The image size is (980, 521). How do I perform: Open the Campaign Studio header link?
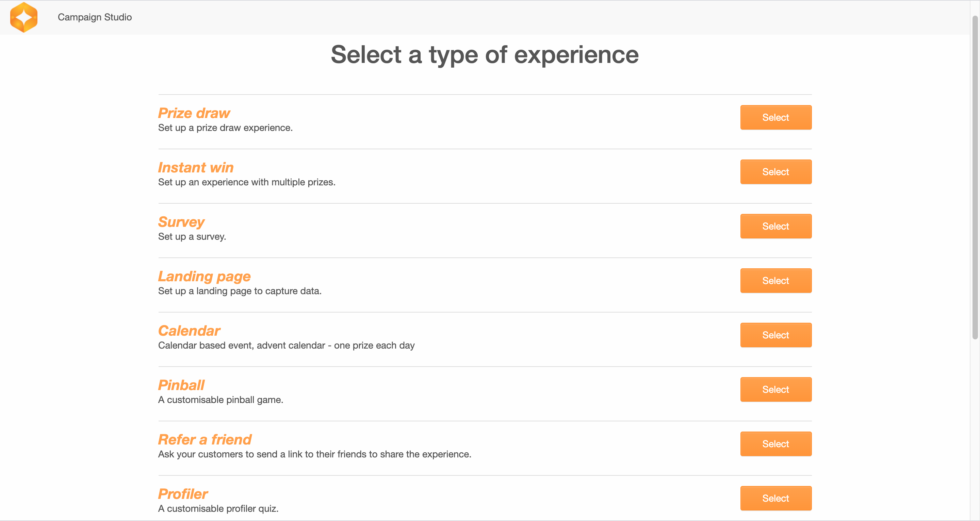coord(95,17)
